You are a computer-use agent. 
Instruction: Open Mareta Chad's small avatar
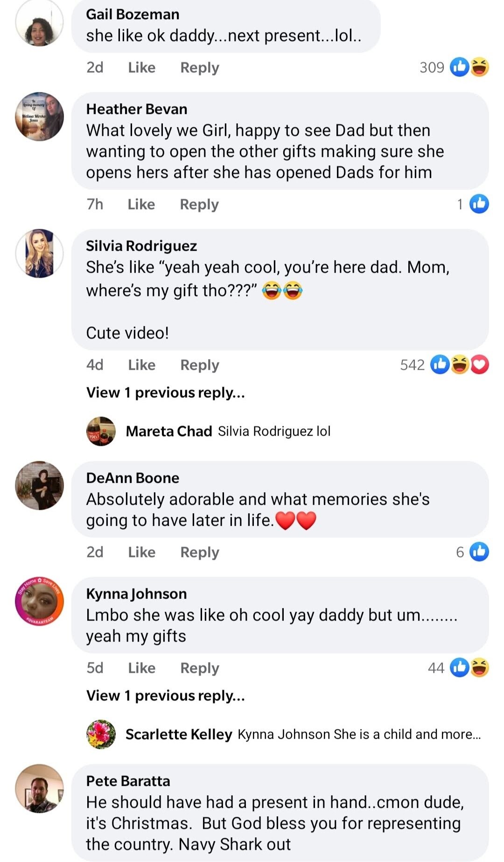[x=101, y=431]
